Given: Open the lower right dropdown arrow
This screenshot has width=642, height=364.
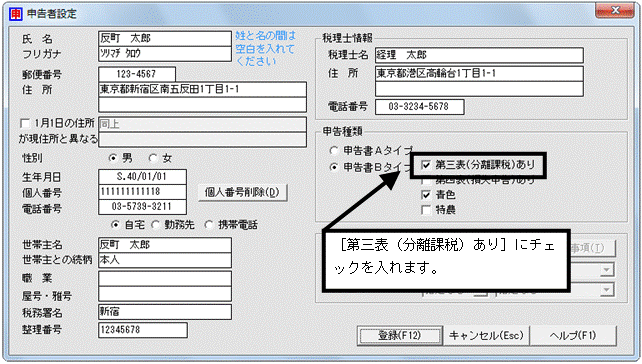Looking at the screenshot, I should click(607, 290).
